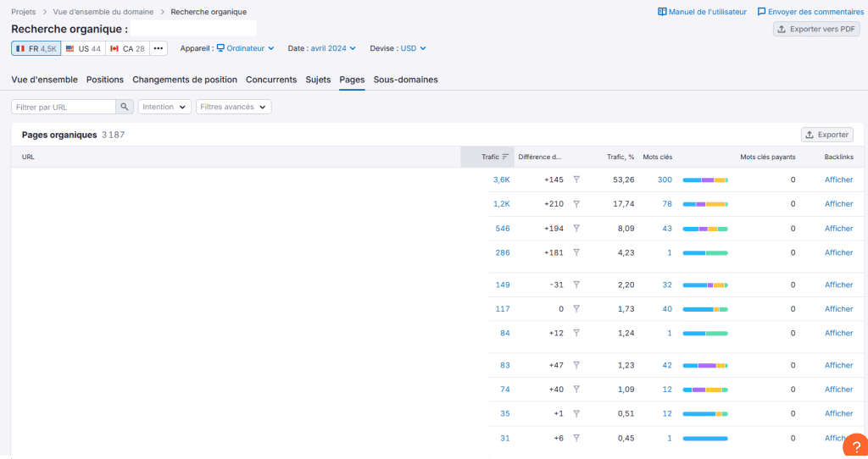Open the user manual book icon link

point(662,12)
